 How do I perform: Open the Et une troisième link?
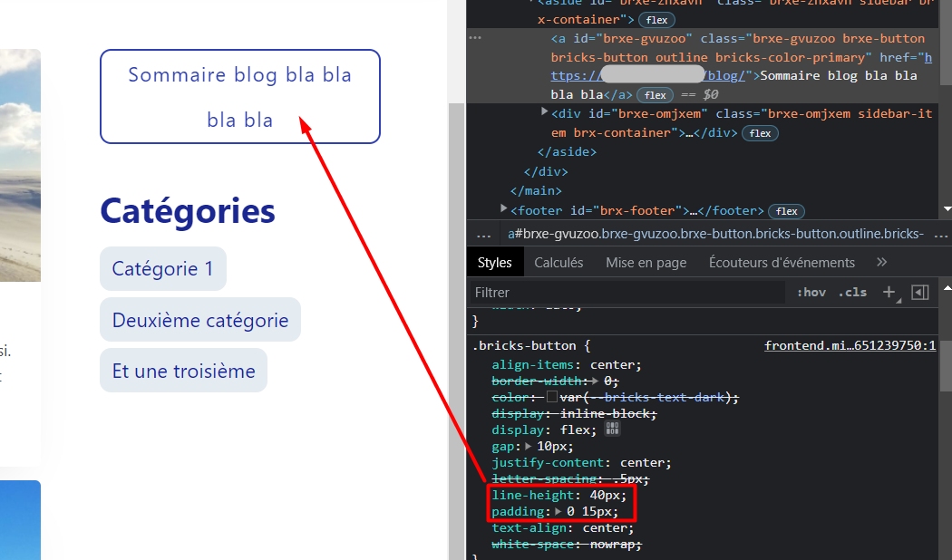point(183,371)
